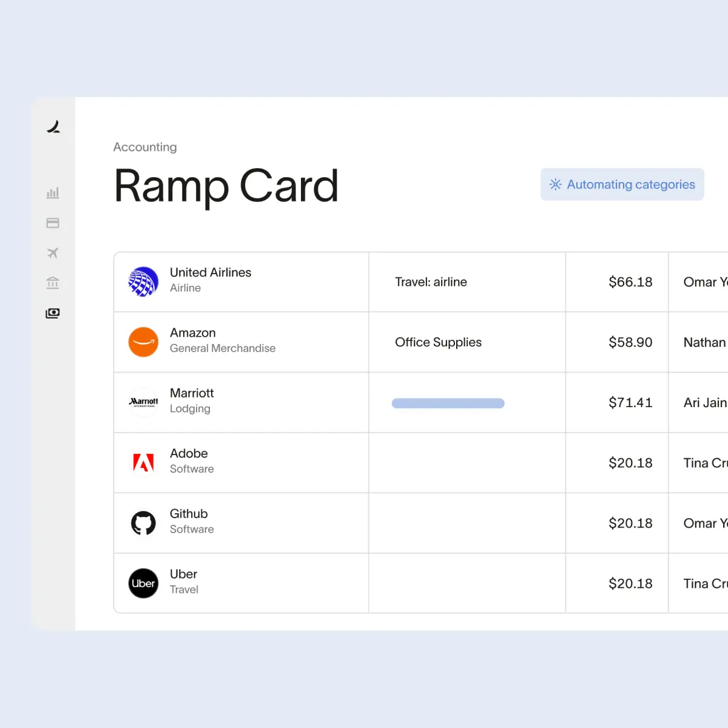This screenshot has height=728, width=728.
Task: Click the Adobe red logo
Action: [143, 463]
